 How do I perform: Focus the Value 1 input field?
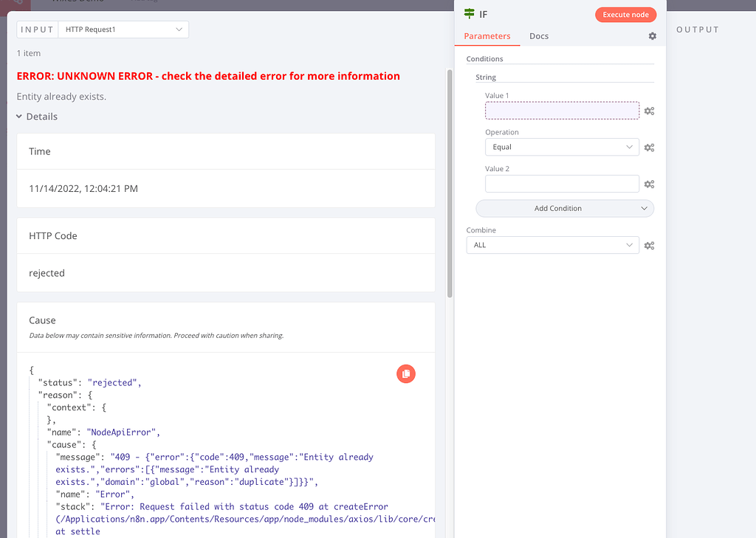(562, 111)
